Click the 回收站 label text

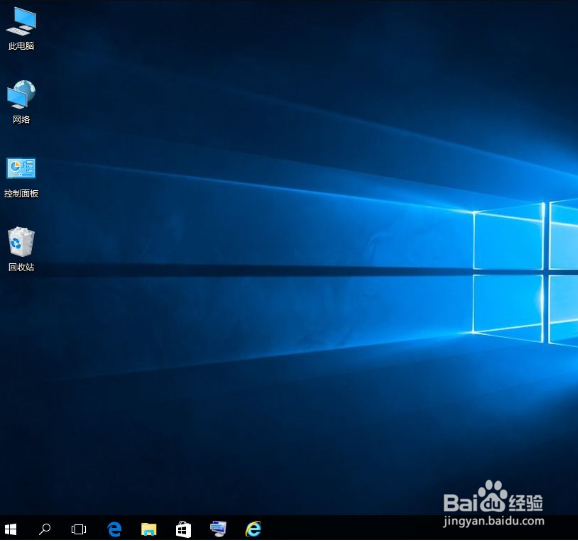21,267
